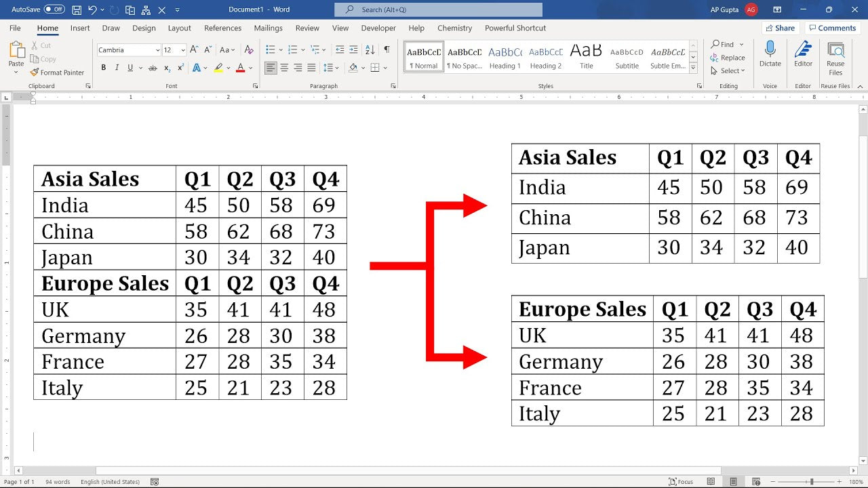Image resolution: width=868 pixels, height=488 pixels.
Task: Toggle Show/Hide paragraph marks
Action: coord(387,49)
